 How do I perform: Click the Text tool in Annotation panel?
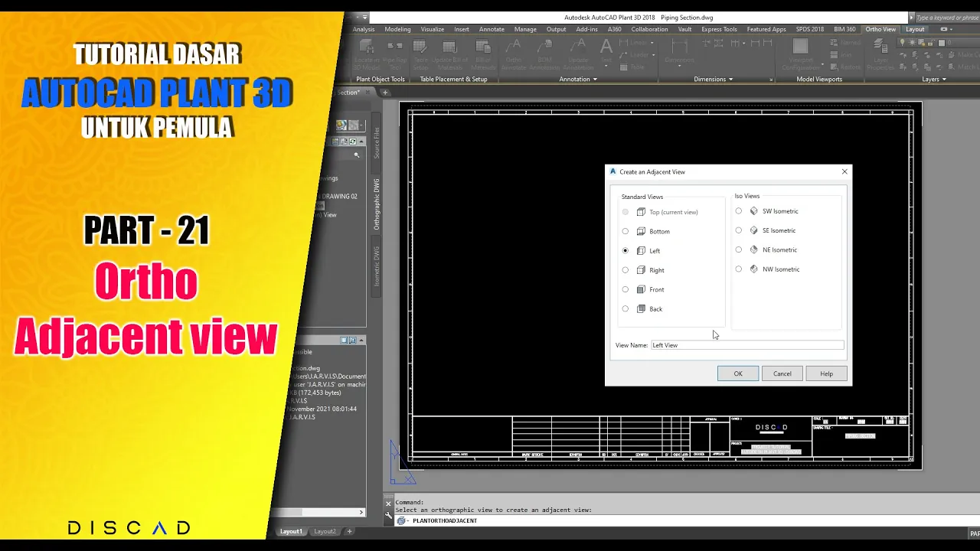click(606, 47)
